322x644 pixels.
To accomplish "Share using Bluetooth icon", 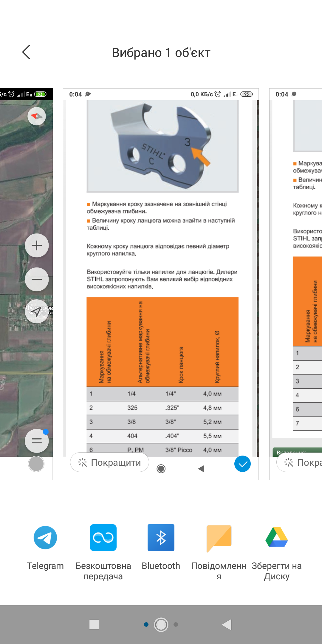I will tap(161, 537).
